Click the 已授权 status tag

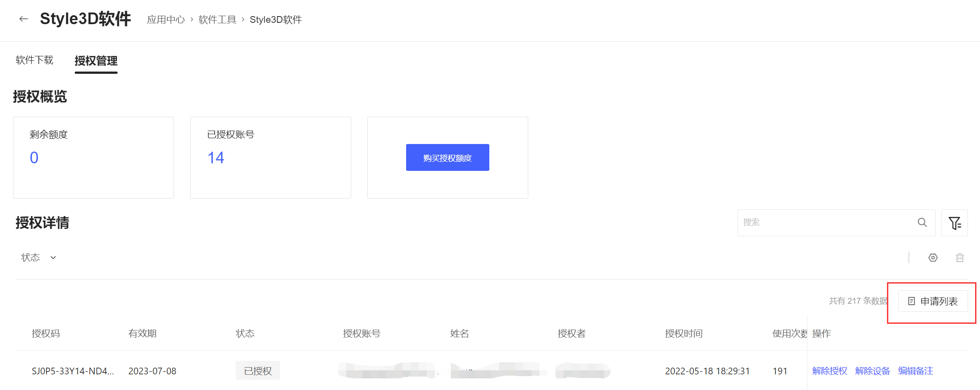click(258, 371)
